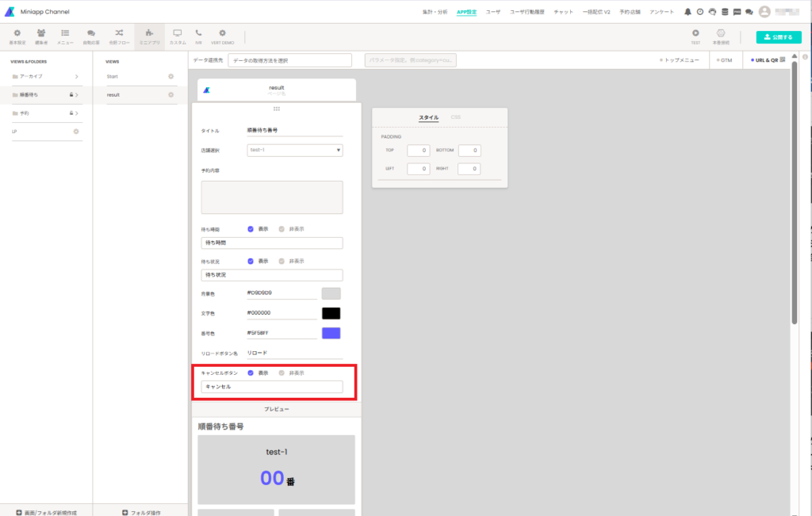This screenshot has width=812, height=516.
Task: Run the TEST play icon
Action: [695, 33]
